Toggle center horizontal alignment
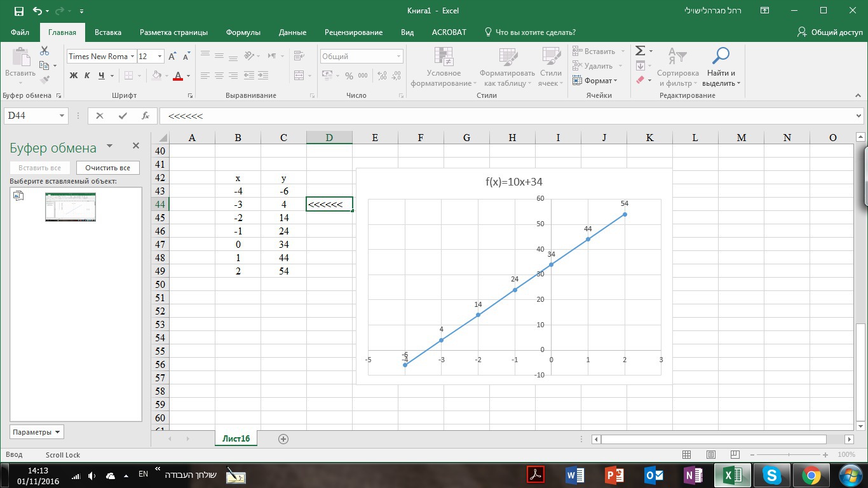The height and width of the screenshot is (488, 868). coord(219,75)
